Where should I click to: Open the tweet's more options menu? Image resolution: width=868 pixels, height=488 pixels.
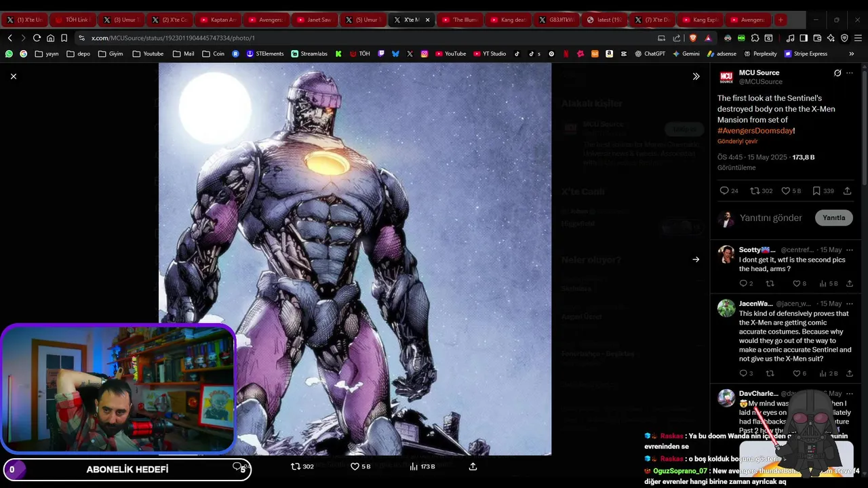pos(850,73)
